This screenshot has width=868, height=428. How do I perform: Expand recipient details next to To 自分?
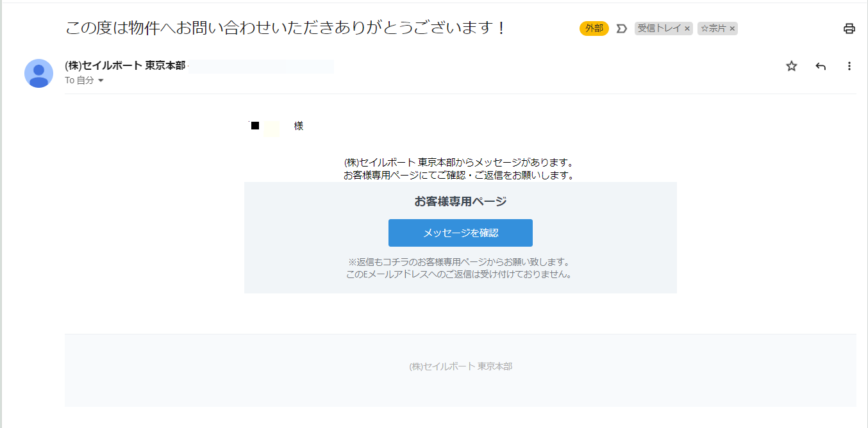click(x=101, y=81)
